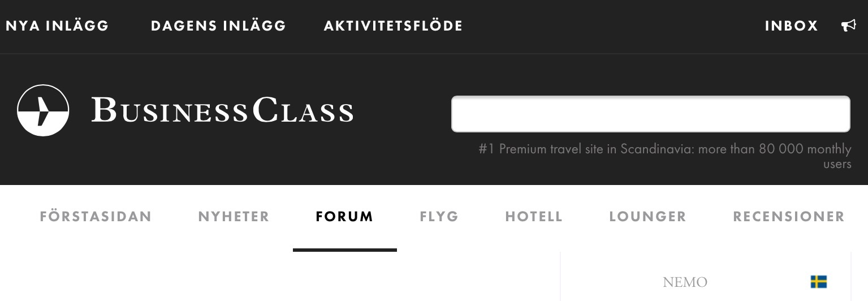Go to the Hotell tab

pyautogui.click(x=534, y=217)
